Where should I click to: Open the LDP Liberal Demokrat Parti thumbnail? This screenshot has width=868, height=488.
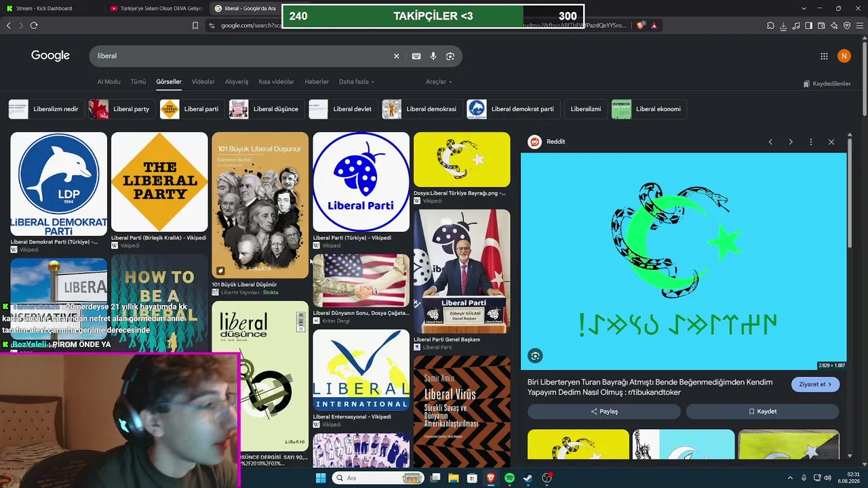click(x=58, y=184)
